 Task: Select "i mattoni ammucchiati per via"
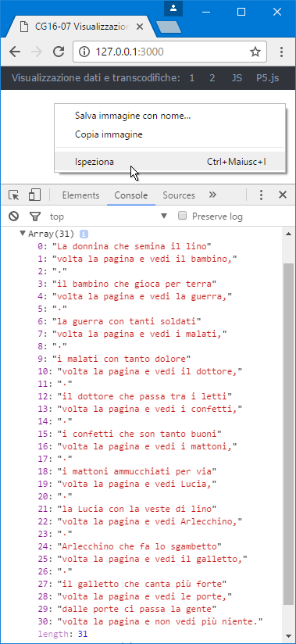137,470
